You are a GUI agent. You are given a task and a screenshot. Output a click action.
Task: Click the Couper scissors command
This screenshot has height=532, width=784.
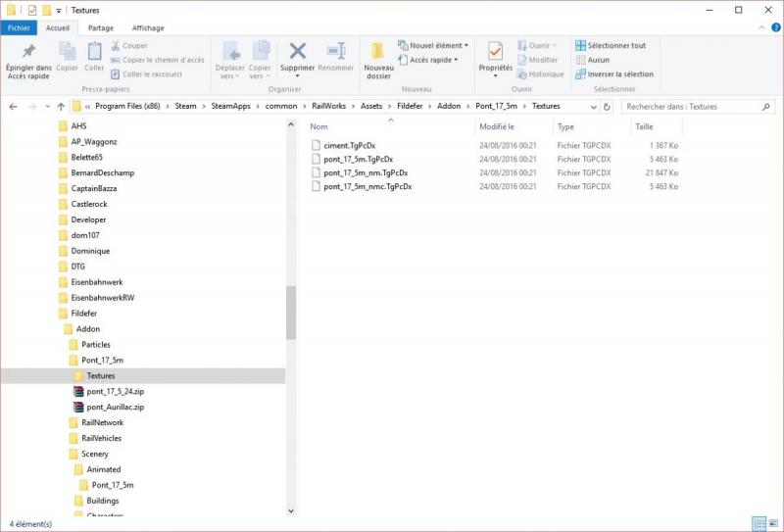point(129,45)
